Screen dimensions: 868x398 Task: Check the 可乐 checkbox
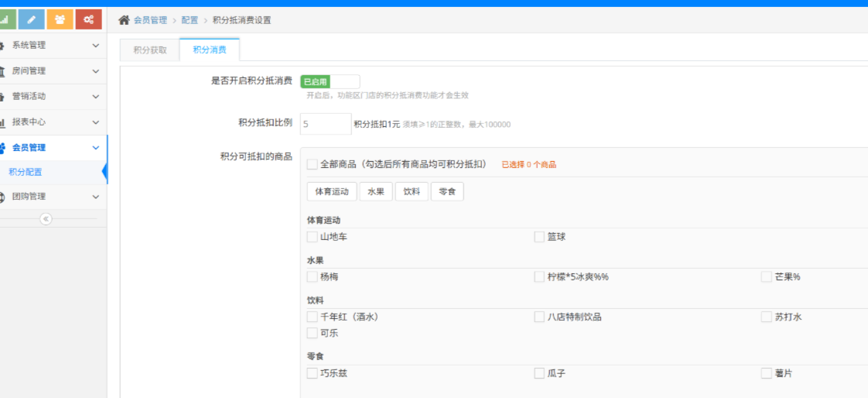pyautogui.click(x=313, y=334)
